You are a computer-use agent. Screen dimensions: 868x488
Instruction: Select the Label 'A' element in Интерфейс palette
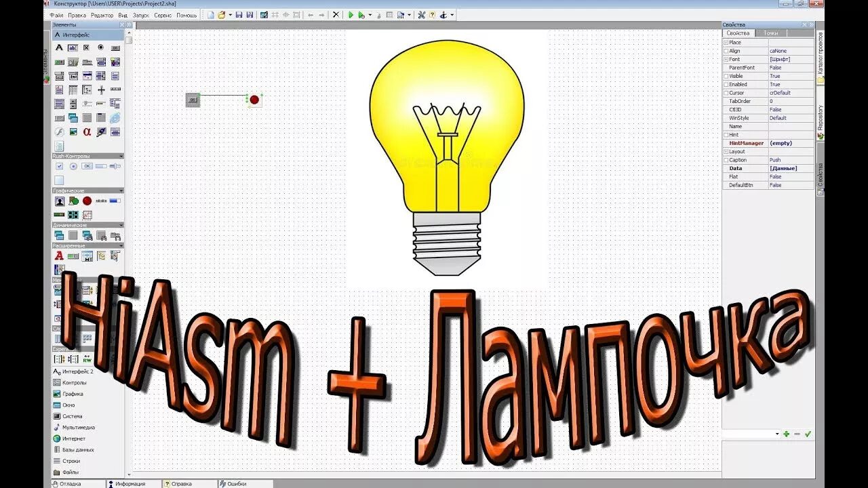click(59, 47)
